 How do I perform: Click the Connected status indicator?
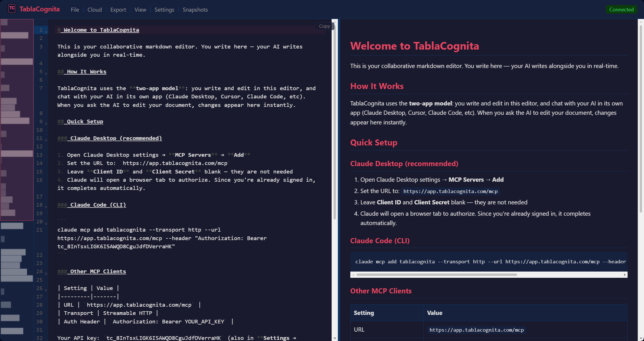621,9
